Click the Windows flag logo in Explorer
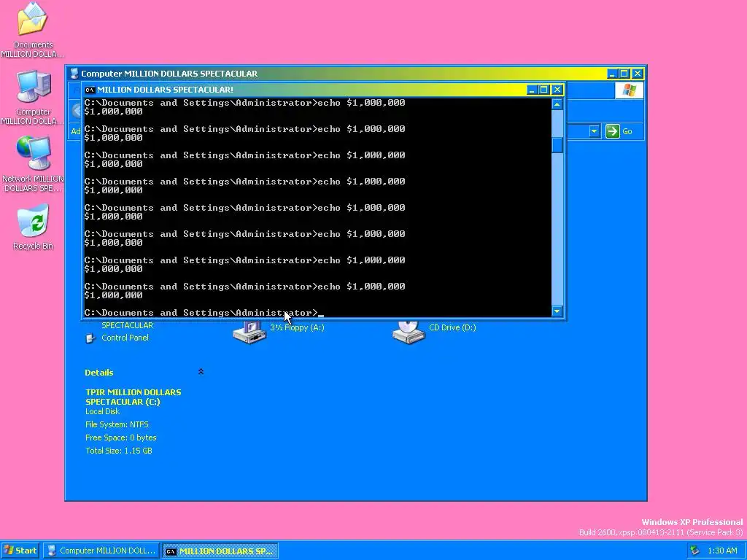 tap(629, 90)
